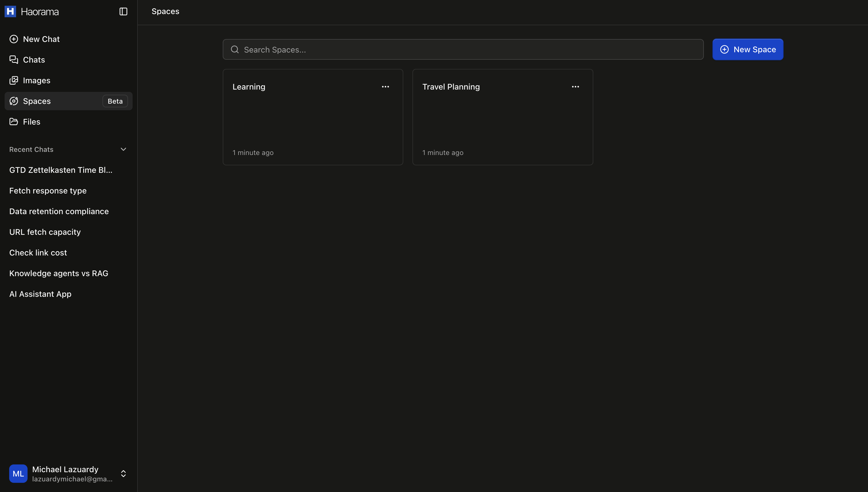868x492 pixels.
Task: Click the Haorama logo icon
Action: (10, 11)
